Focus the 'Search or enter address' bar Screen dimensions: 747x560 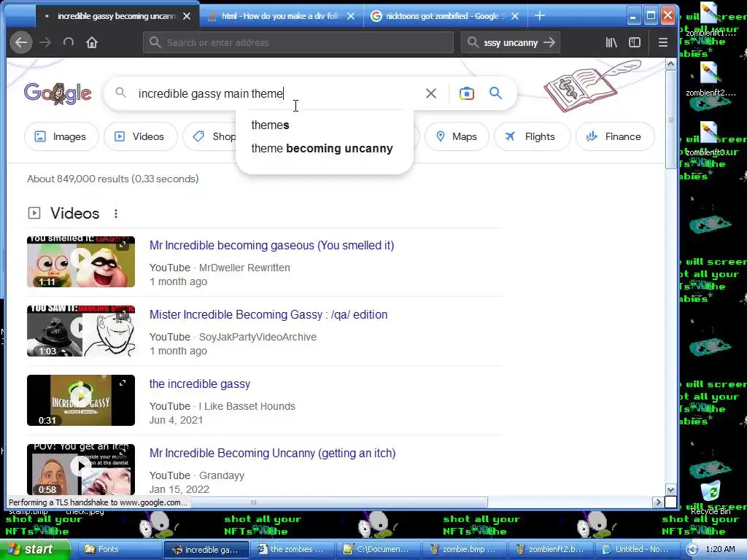(x=298, y=42)
